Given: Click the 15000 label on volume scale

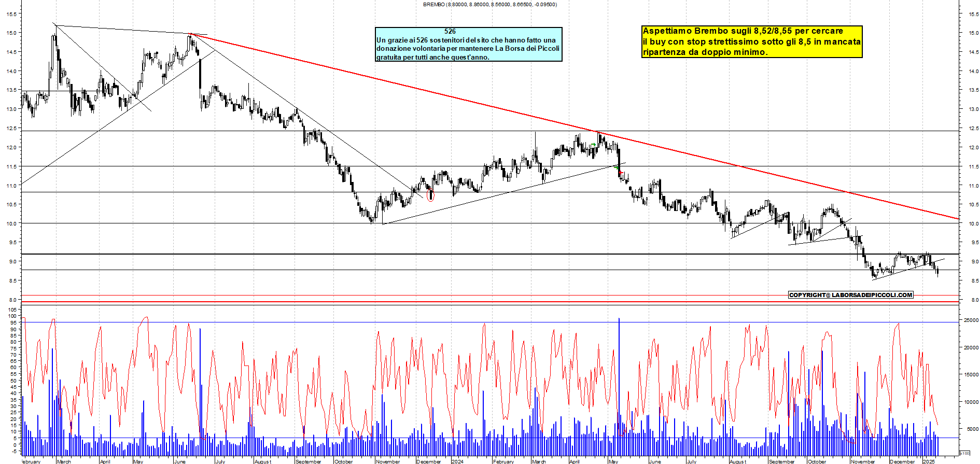Looking at the screenshot, I should (x=971, y=375).
